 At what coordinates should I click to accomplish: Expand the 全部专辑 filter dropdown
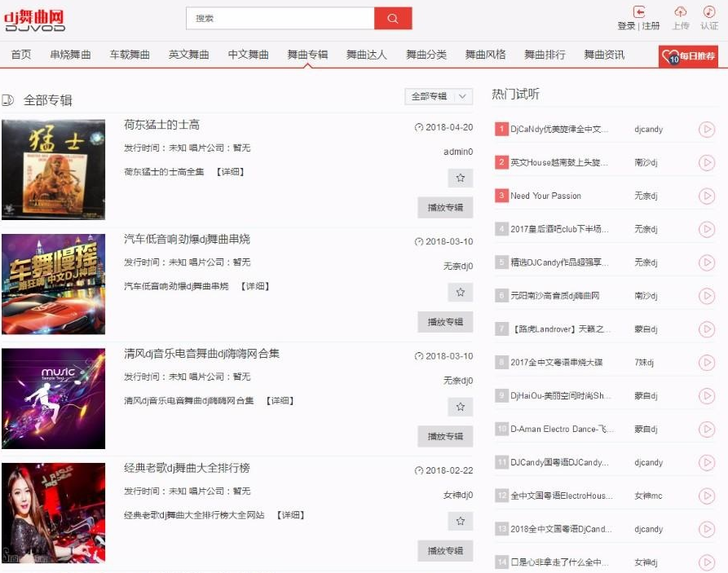tap(439, 96)
